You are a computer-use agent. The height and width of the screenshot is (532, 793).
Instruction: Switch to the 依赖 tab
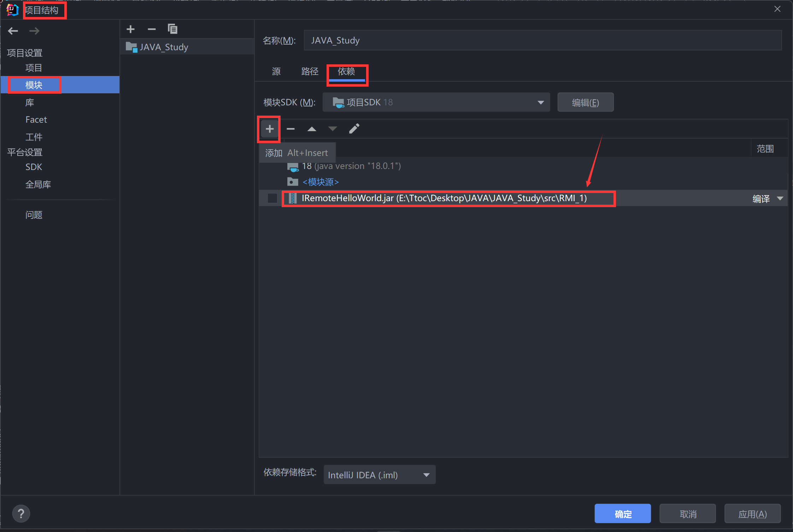pos(346,72)
